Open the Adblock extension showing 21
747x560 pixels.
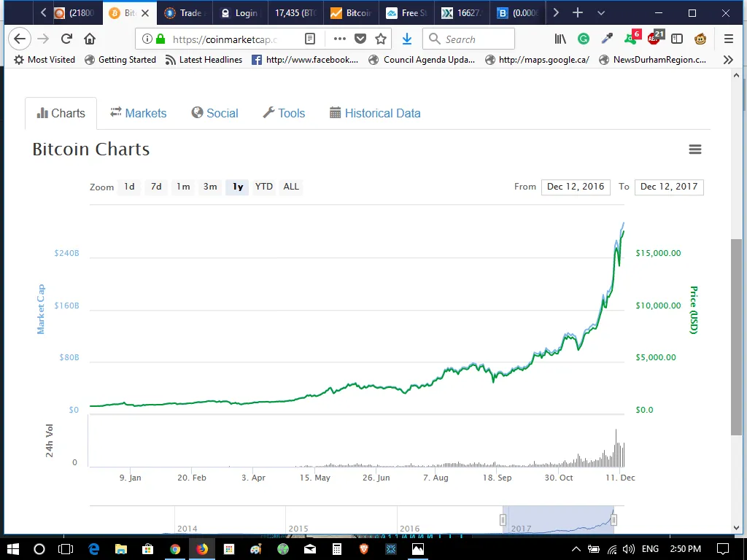(656, 38)
